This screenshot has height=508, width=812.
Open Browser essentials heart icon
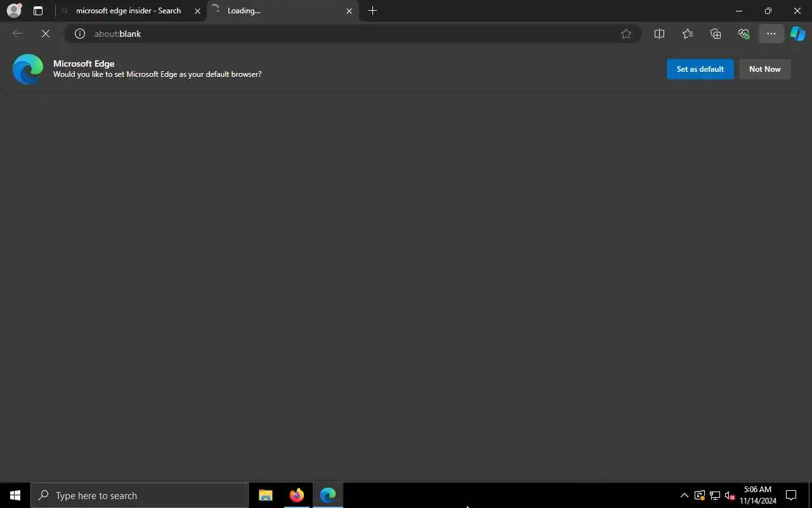point(743,34)
